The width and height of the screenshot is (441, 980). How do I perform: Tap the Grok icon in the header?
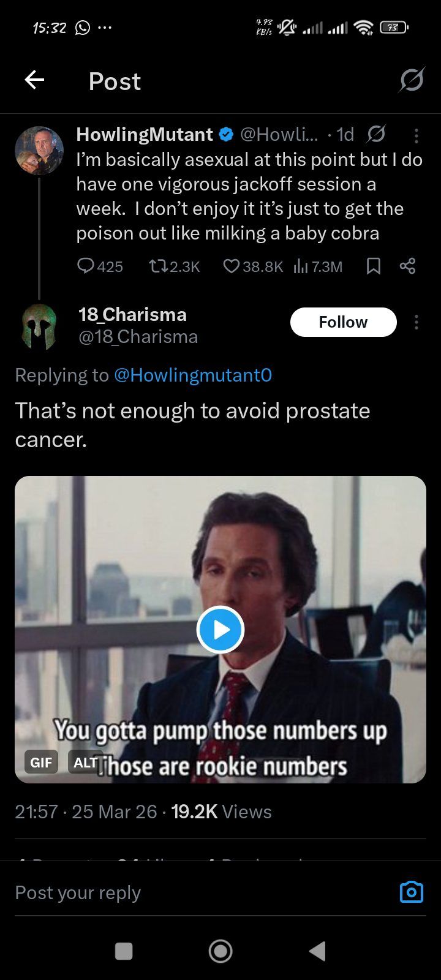point(411,80)
